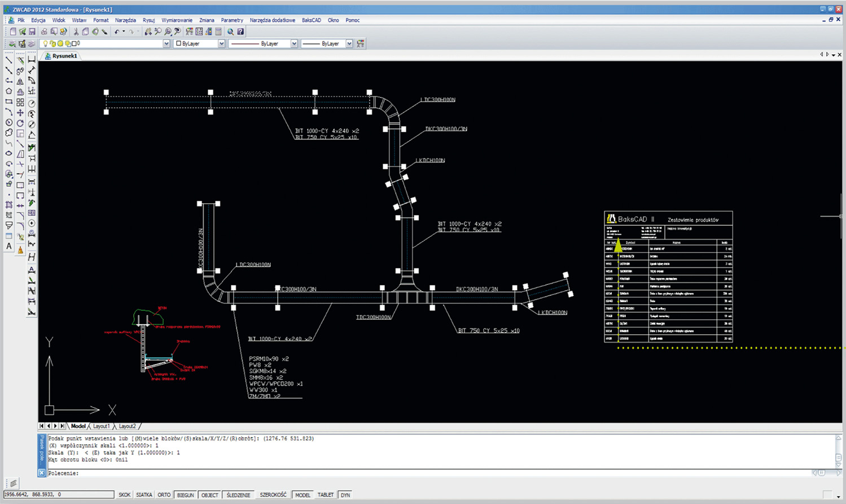Image resolution: width=846 pixels, height=504 pixels.
Task: Open the ByLayer color dropdown
Action: coord(221,43)
